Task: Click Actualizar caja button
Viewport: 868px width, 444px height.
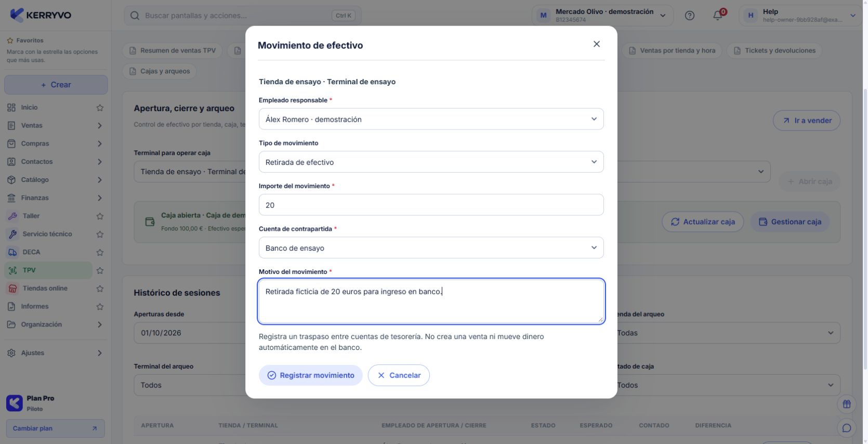Action: (703, 222)
